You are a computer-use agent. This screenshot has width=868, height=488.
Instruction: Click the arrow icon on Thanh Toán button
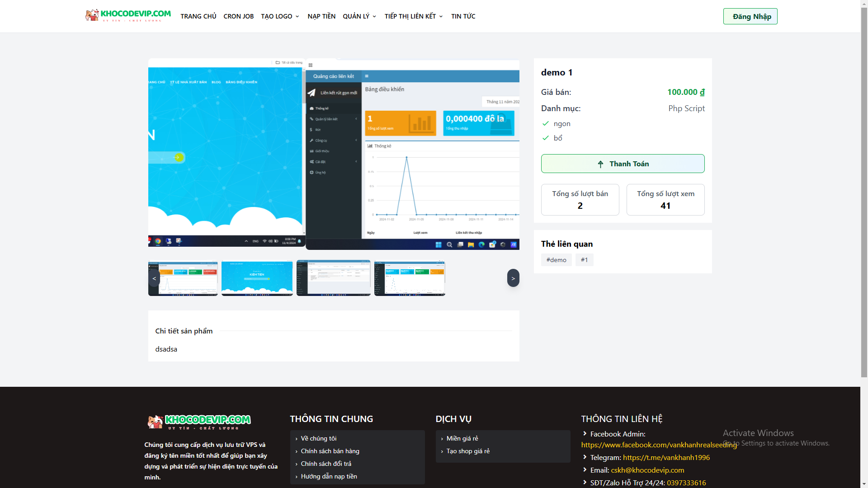[600, 164]
